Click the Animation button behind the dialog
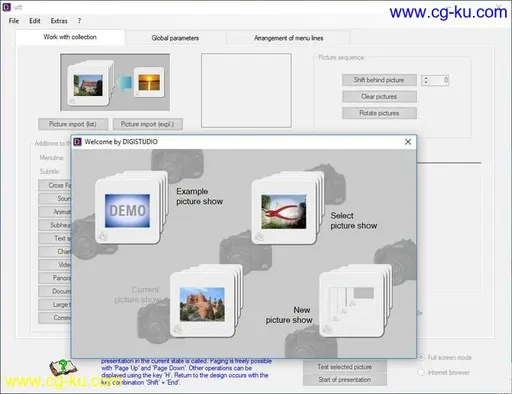512x394 pixels. point(55,212)
